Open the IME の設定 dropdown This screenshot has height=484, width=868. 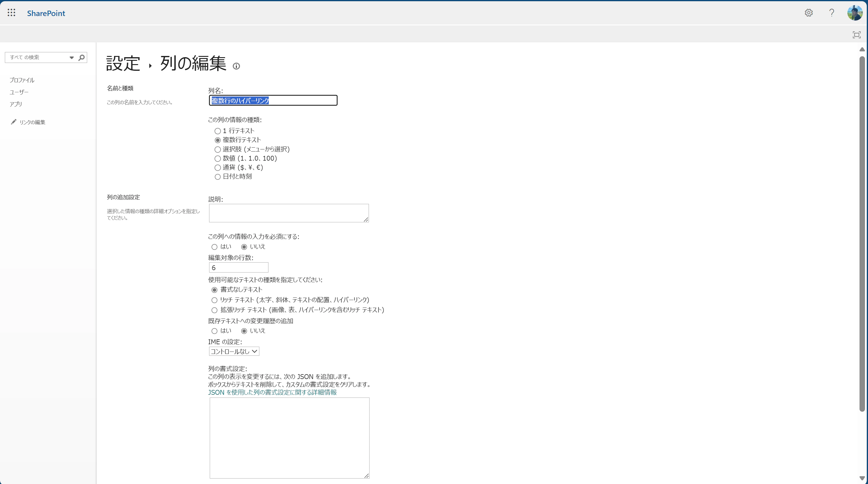click(234, 351)
